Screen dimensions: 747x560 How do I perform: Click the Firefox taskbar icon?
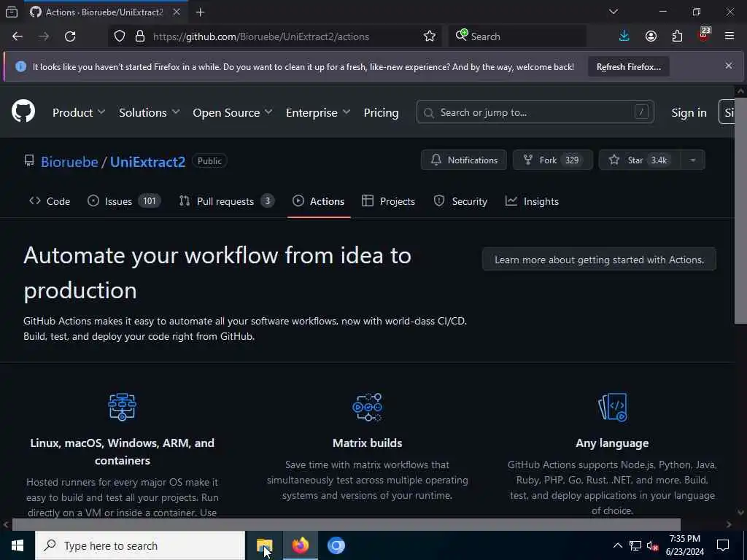300,545
